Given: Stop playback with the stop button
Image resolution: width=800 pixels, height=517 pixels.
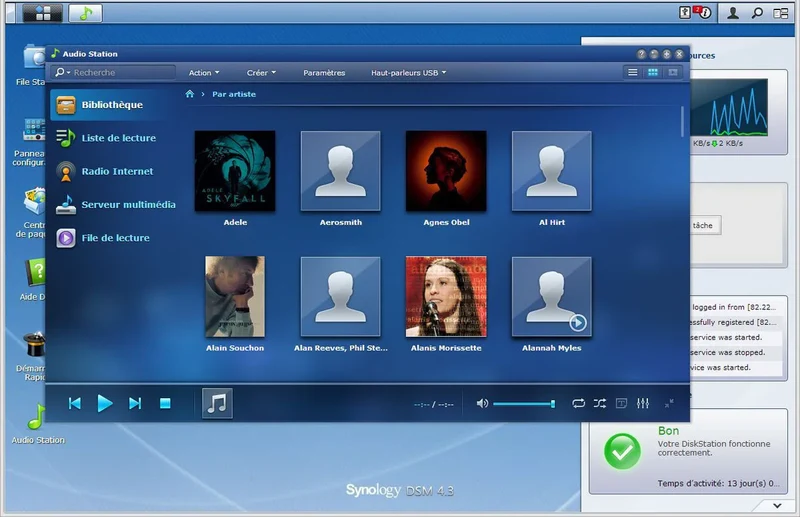Looking at the screenshot, I should (165, 403).
